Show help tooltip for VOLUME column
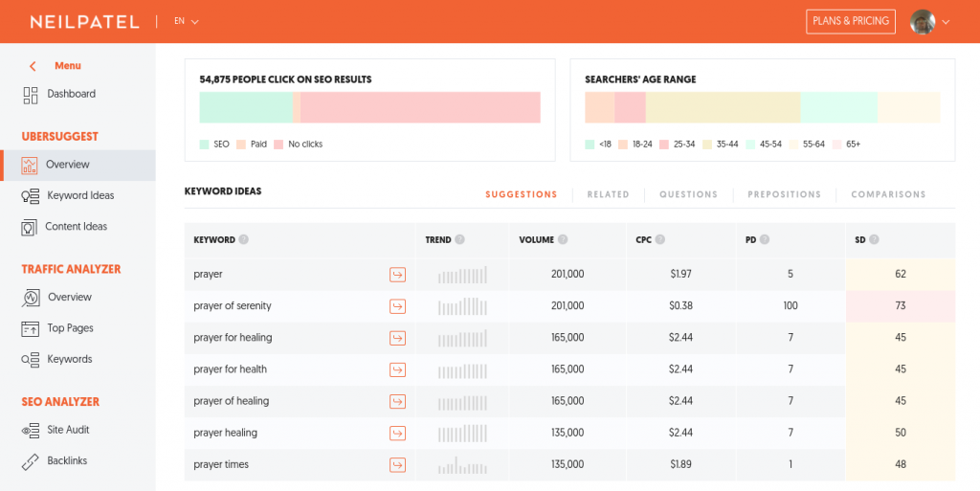Viewport: 980px width, 491px height. [563, 239]
